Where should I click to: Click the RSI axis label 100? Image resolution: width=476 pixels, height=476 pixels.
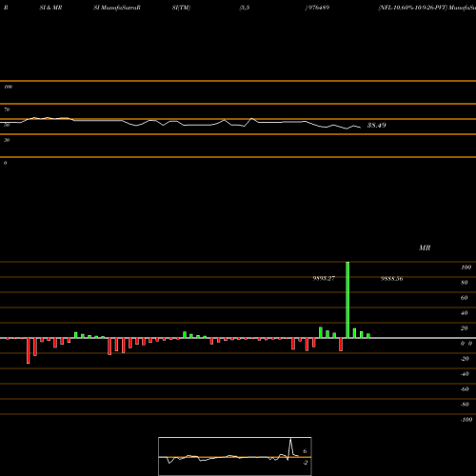[9, 87]
